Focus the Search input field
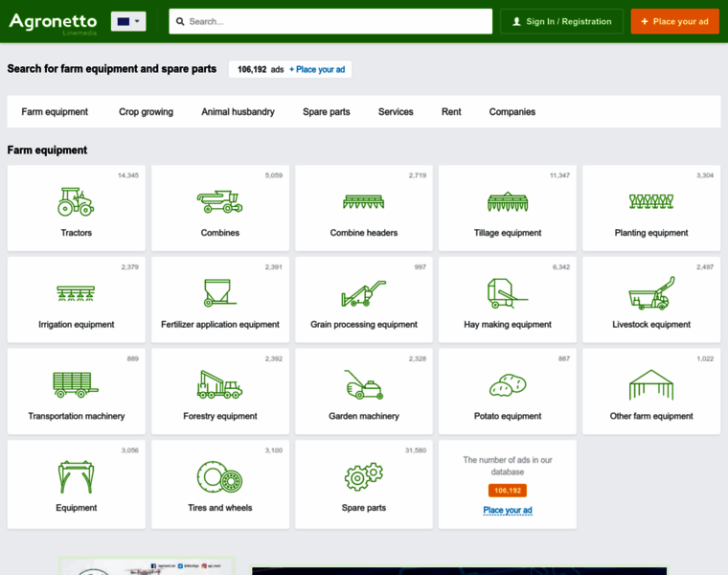This screenshot has height=575, width=728. click(x=330, y=21)
